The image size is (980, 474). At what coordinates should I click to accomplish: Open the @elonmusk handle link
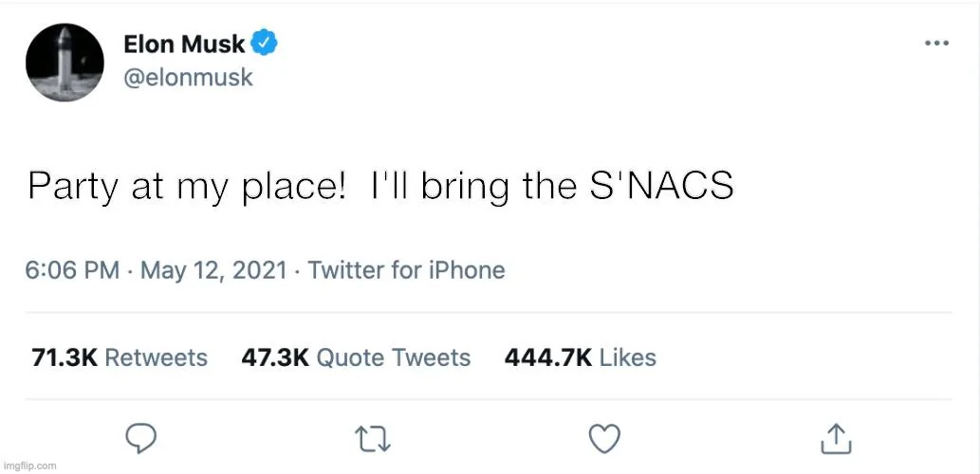(188, 77)
